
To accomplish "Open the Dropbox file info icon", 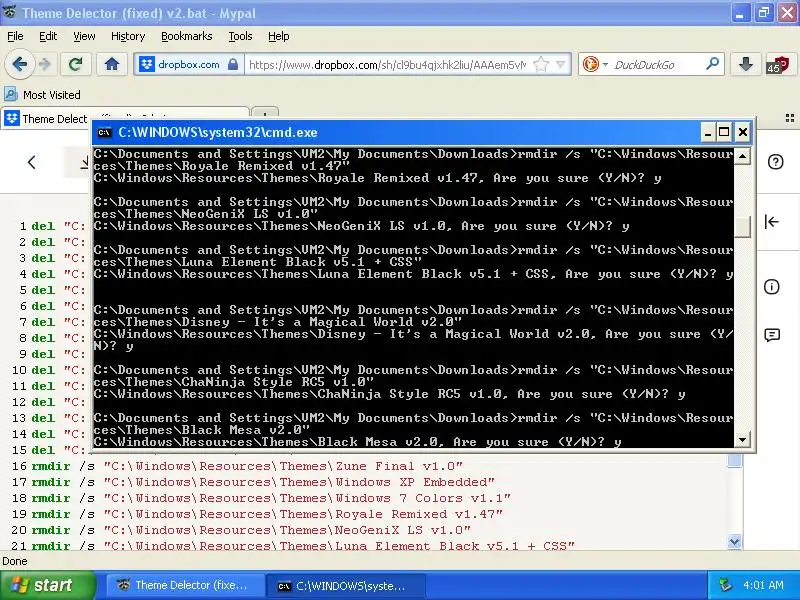I will point(771,287).
